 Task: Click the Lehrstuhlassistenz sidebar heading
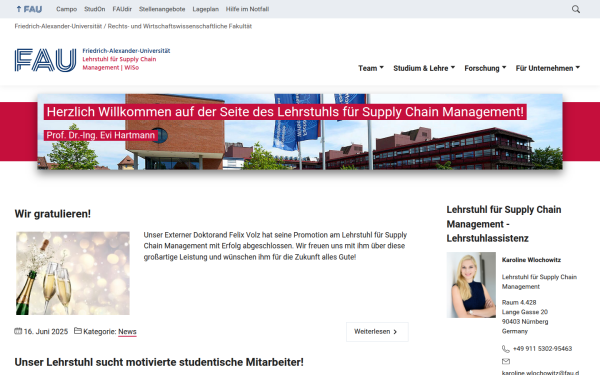[x=504, y=224]
